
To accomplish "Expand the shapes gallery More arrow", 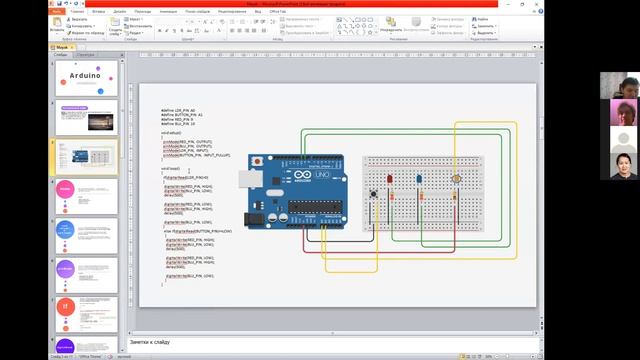I will pyautogui.click(x=376, y=32).
